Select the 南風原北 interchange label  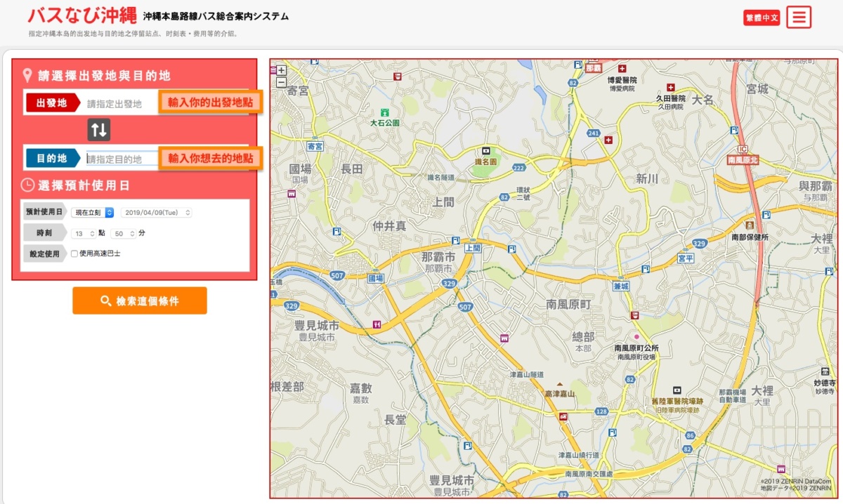coord(743,160)
